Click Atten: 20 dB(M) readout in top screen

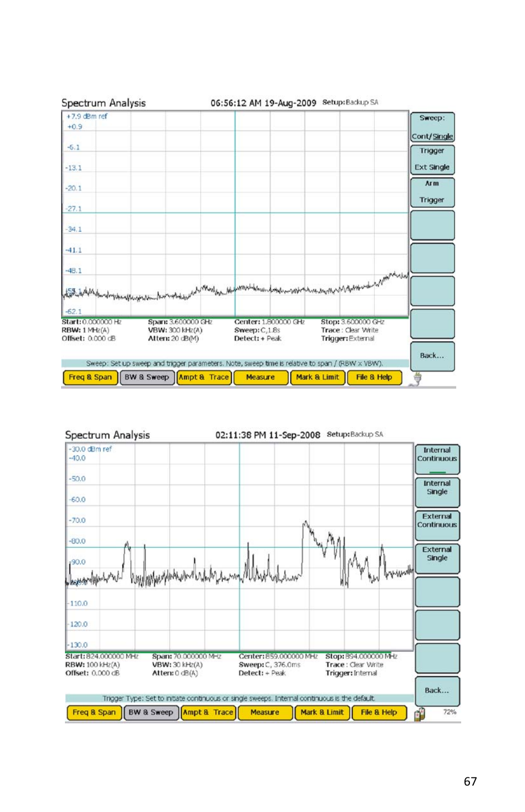[173, 339]
